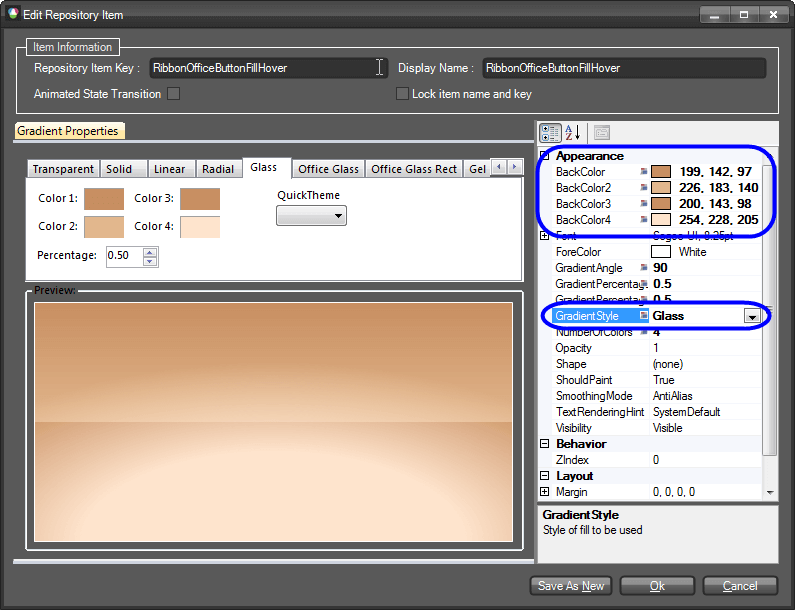
Task: Click the marker icon next to BackColor2
Action: [x=643, y=188]
